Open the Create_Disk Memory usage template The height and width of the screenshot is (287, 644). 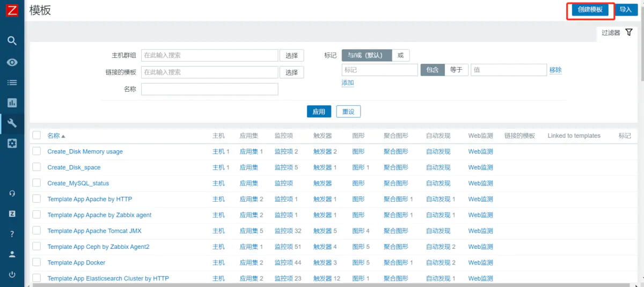click(85, 152)
